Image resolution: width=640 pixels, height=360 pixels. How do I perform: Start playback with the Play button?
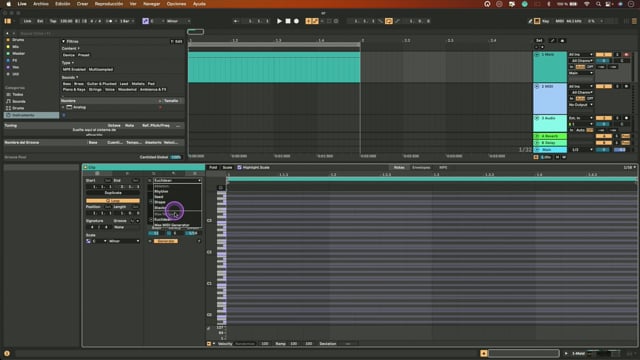coord(279,21)
